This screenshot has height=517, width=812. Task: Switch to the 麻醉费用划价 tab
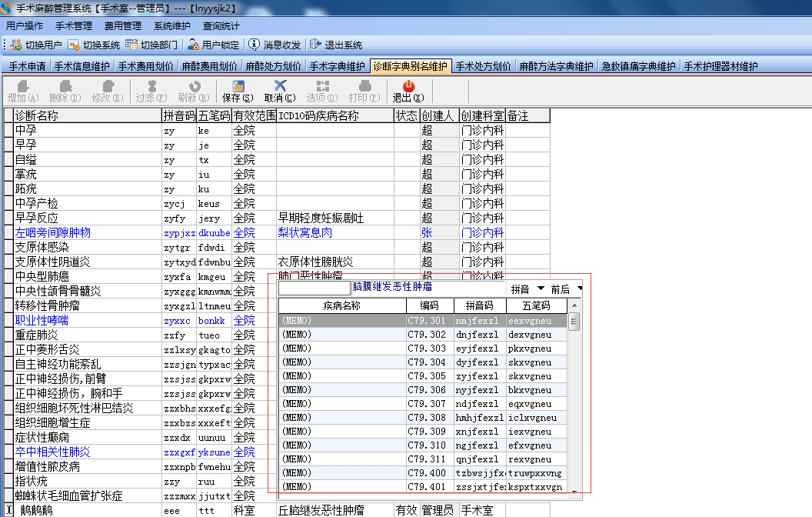(x=210, y=66)
